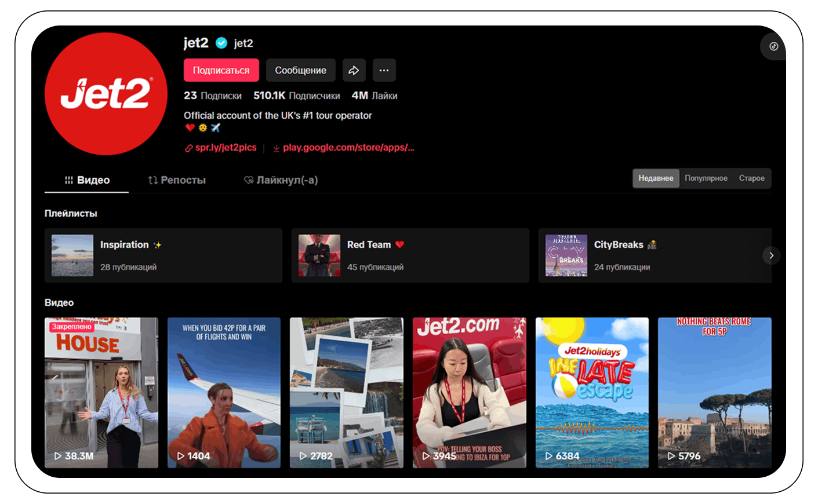Open the spr.ly/jet2pics link
The height and width of the screenshot is (504, 818).
click(x=226, y=148)
